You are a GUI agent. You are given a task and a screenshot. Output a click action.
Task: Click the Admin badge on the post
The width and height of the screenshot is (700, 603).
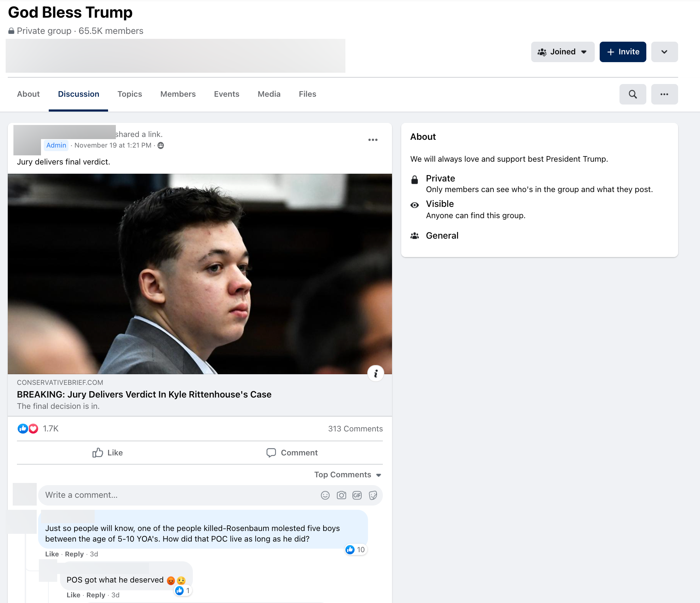point(56,145)
